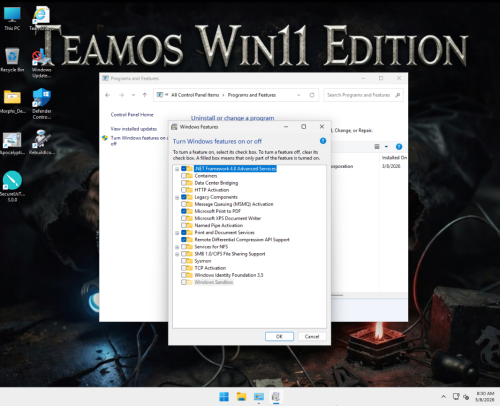Expand the Legacy Components tree node
The image size is (500, 406).
point(177,197)
